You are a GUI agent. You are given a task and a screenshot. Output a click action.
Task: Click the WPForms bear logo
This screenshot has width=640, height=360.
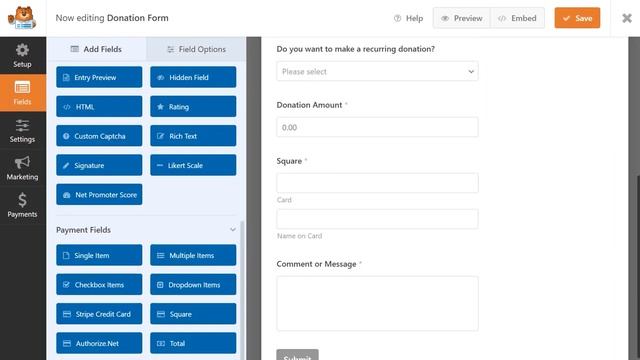pyautogui.click(x=22, y=18)
